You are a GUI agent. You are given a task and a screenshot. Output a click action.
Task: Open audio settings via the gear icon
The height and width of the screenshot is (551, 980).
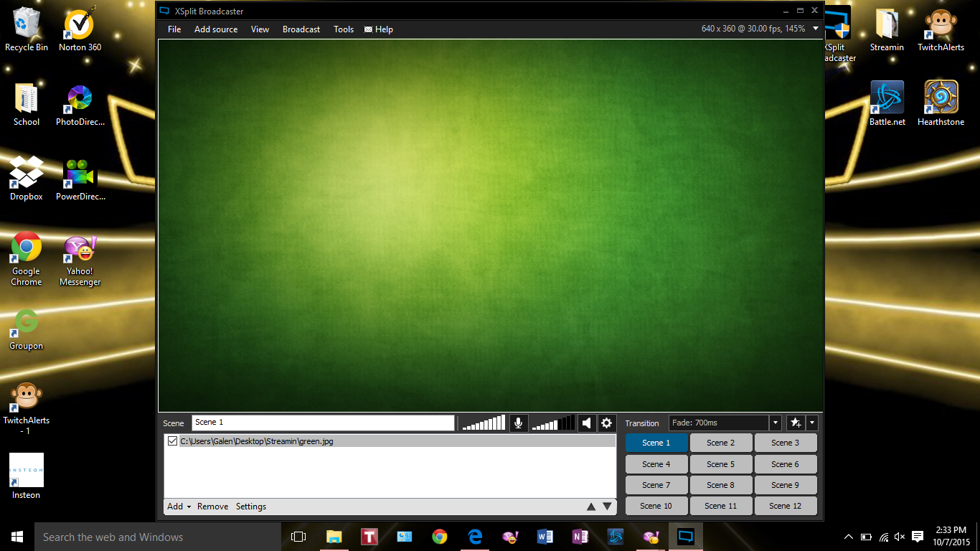click(606, 423)
